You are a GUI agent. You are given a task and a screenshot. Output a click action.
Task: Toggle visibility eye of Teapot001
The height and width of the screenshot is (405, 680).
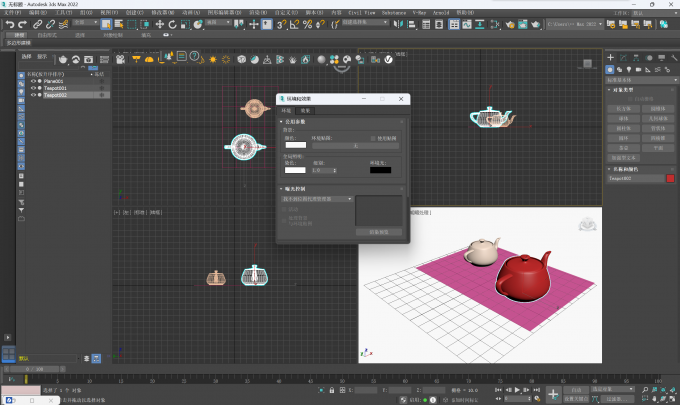pyautogui.click(x=33, y=88)
